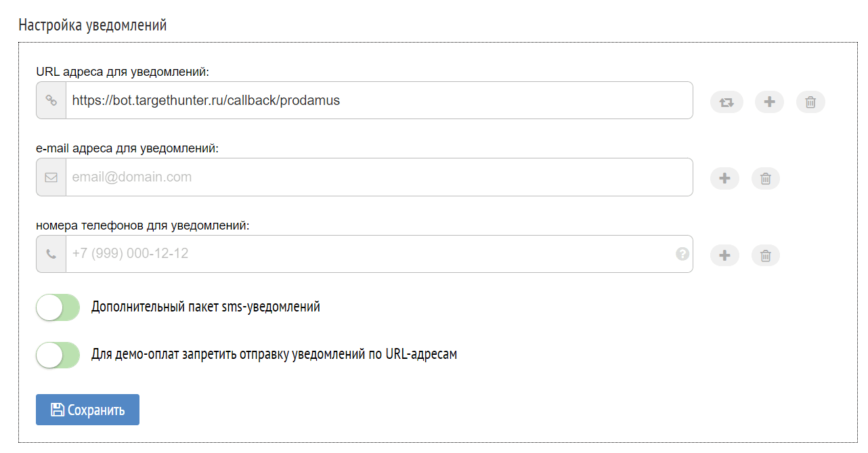The width and height of the screenshot is (868, 453).
Task: Click the 'Для демо-оплат запретить отправку' label text
Action: point(274,354)
